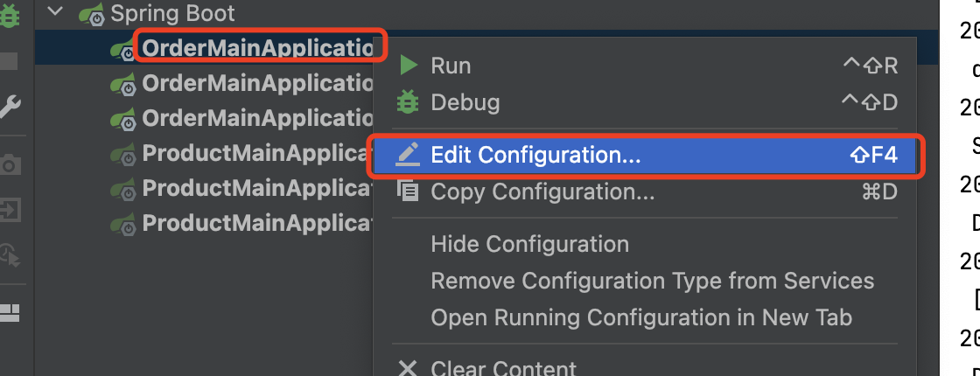Select Clear Content menu entry

(x=504, y=368)
